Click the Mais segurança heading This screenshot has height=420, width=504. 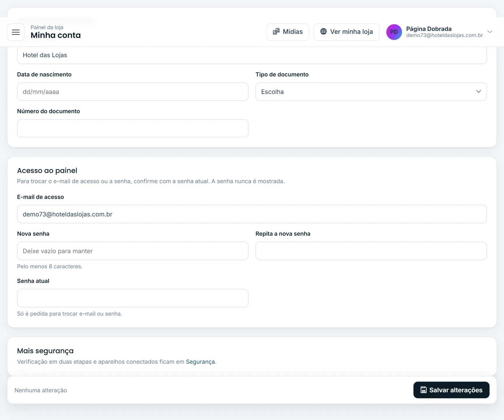coord(45,351)
